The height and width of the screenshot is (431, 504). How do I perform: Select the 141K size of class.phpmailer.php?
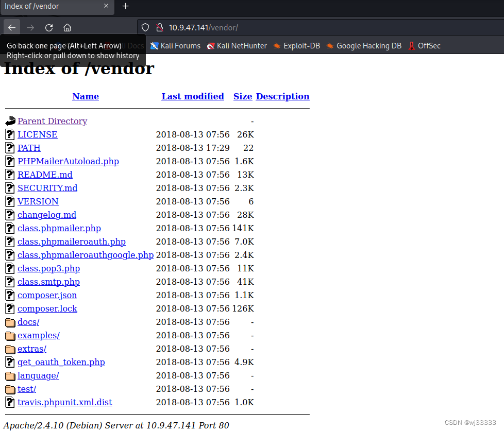pyautogui.click(x=243, y=228)
